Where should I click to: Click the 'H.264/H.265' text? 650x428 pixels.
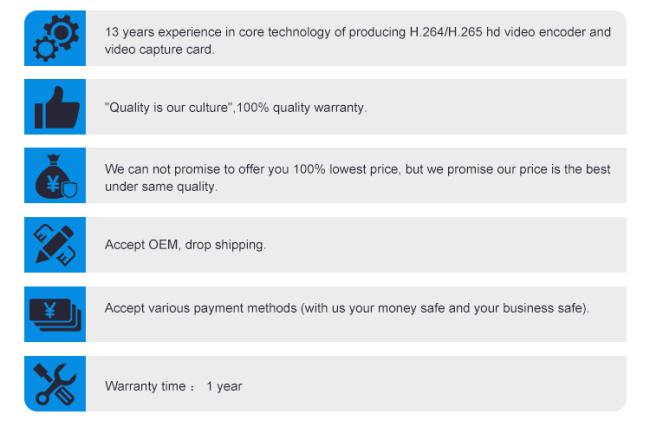pyautogui.click(x=446, y=32)
